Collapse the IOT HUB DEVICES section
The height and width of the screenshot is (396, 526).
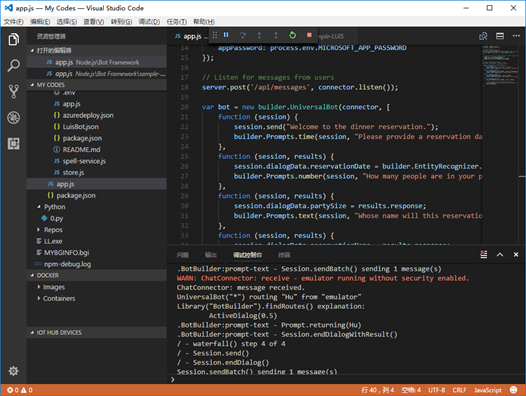click(97, 333)
